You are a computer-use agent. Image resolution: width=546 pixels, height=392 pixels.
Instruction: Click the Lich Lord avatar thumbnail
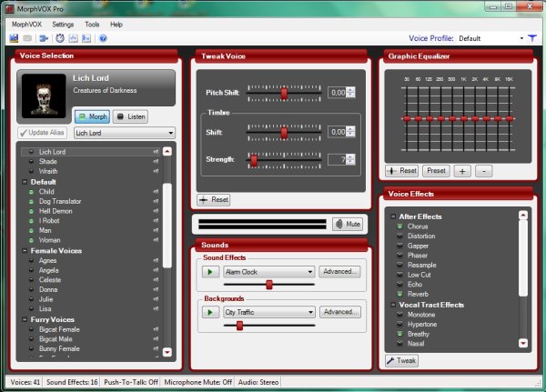[44, 96]
